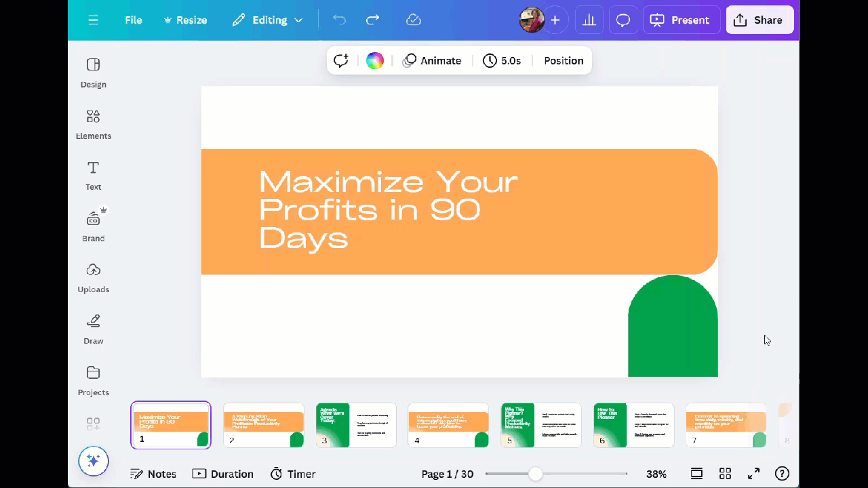Screen dimensions: 868x488
Task: Select page 5 thumbnail
Action: click(541, 425)
